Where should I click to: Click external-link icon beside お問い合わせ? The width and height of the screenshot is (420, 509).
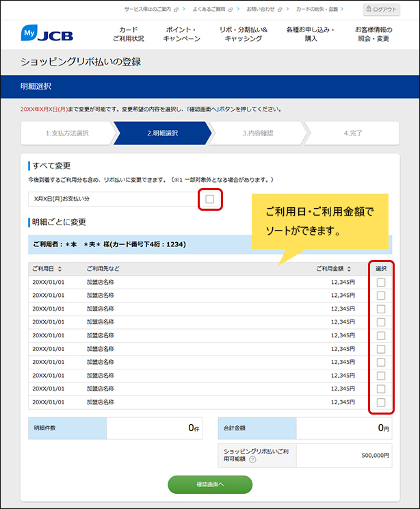click(x=280, y=10)
